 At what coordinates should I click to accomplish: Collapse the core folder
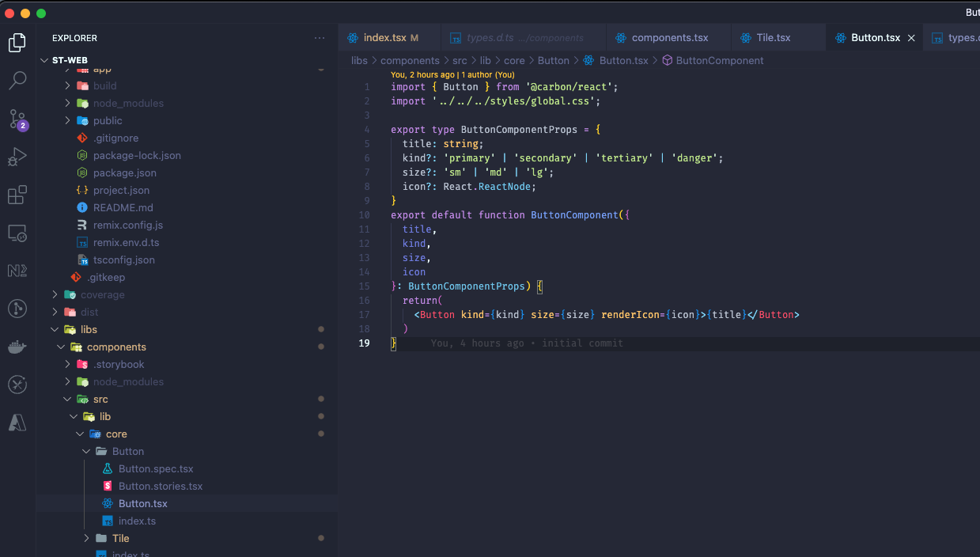116,434
